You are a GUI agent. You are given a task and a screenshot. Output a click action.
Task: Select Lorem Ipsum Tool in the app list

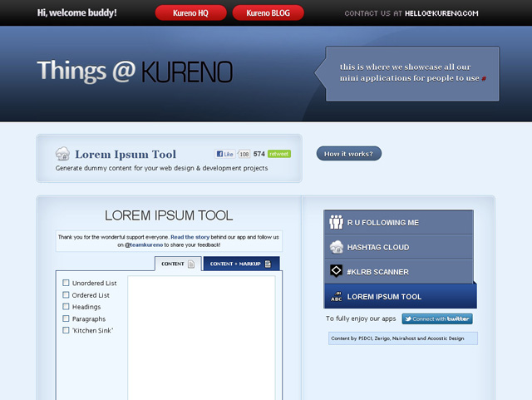pos(401,296)
